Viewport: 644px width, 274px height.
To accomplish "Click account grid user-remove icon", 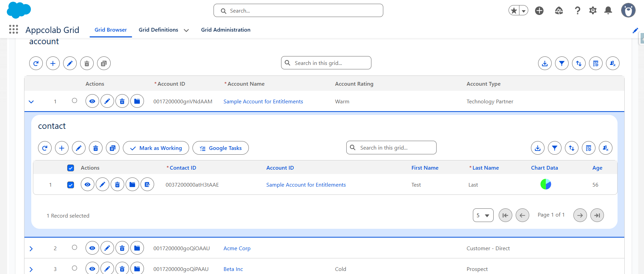I will pyautogui.click(x=613, y=63).
